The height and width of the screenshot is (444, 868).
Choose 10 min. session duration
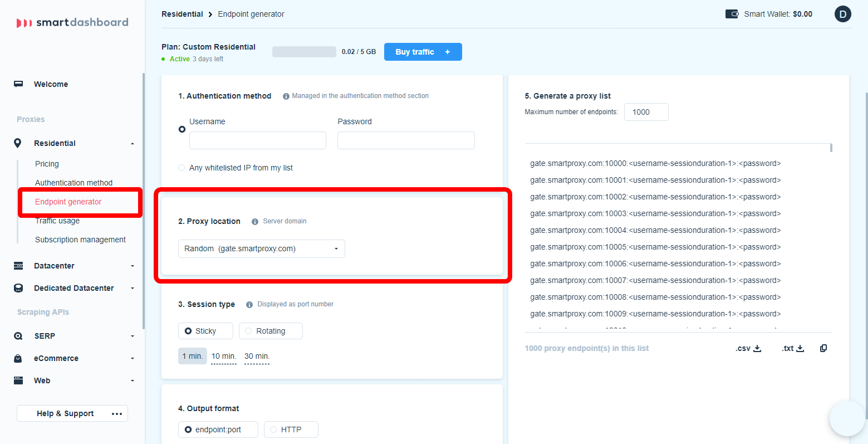pos(224,356)
